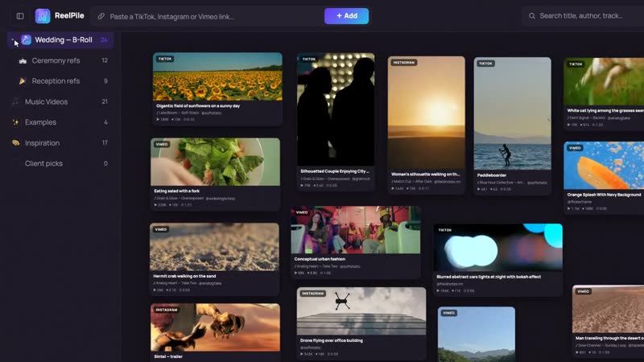Screen dimensions: 644x362
Task: Click the Inspiration palette icon
Action: [x=15, y=143]
